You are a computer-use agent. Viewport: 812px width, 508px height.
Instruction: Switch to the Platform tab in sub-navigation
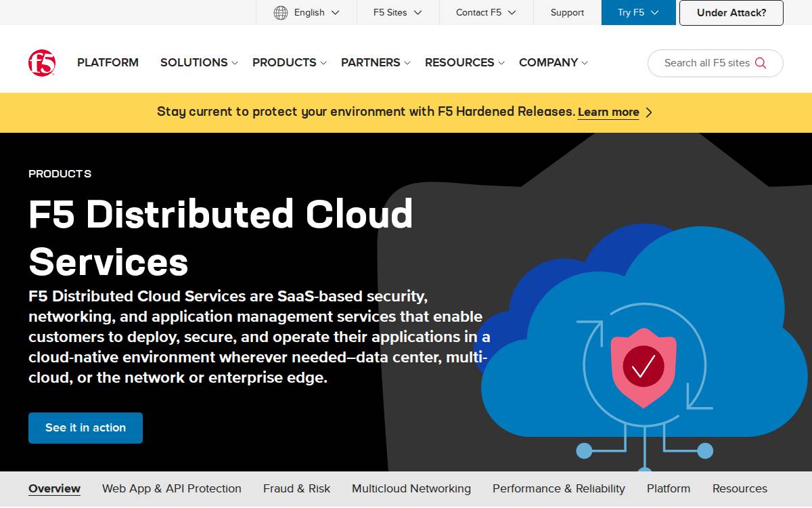[x=669, y=488]
